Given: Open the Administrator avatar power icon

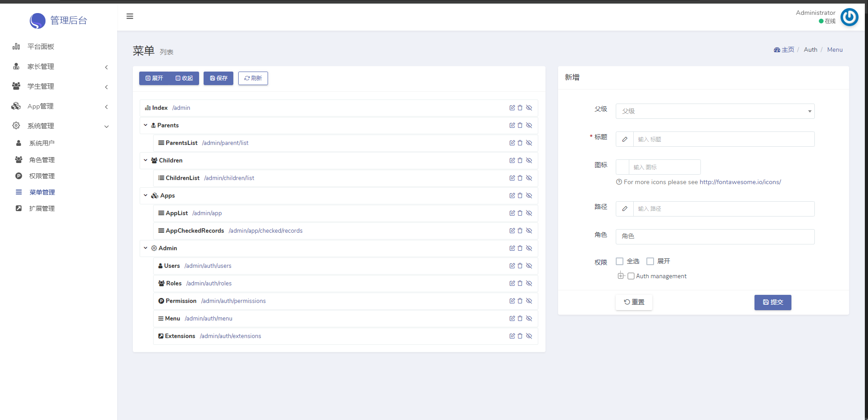Looking at the screenshot, I should [850, 17].
